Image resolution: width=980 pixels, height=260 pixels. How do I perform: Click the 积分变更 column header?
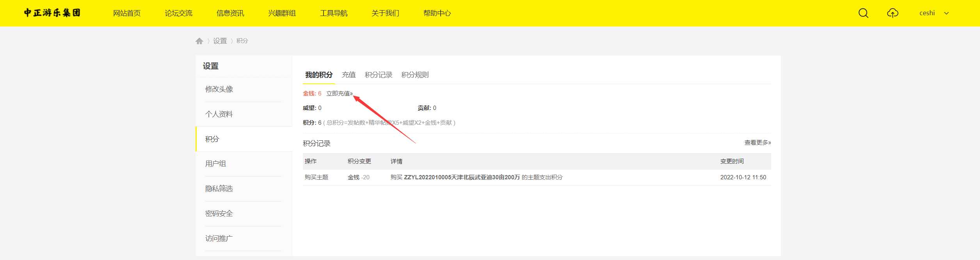click(359, 161)
